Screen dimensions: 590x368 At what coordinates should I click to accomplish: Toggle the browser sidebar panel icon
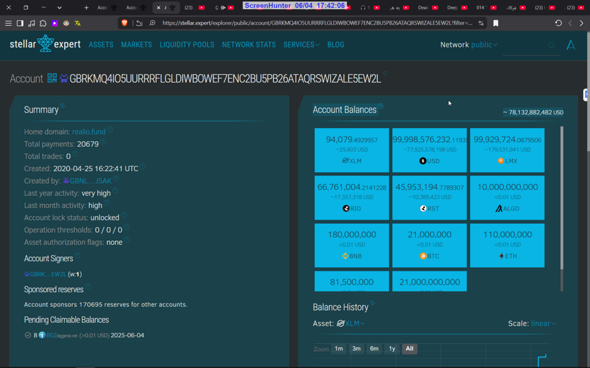(x=20, y=23)
